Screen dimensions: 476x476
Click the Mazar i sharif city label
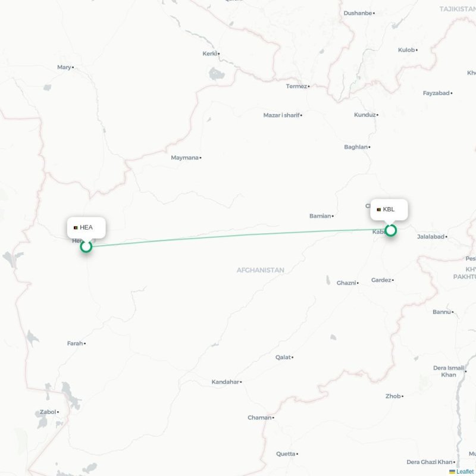tap(281, 115)
